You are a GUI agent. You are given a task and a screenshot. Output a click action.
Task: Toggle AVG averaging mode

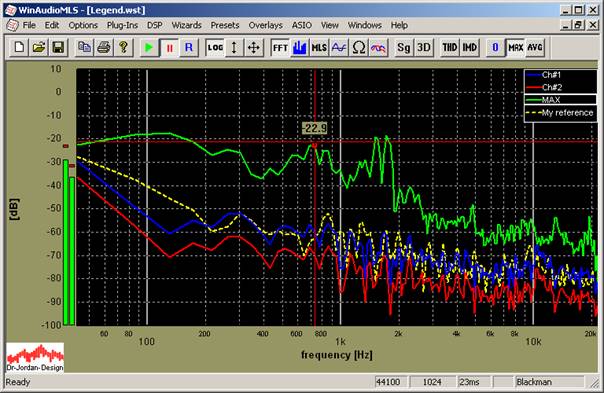(x=535, y=47)
